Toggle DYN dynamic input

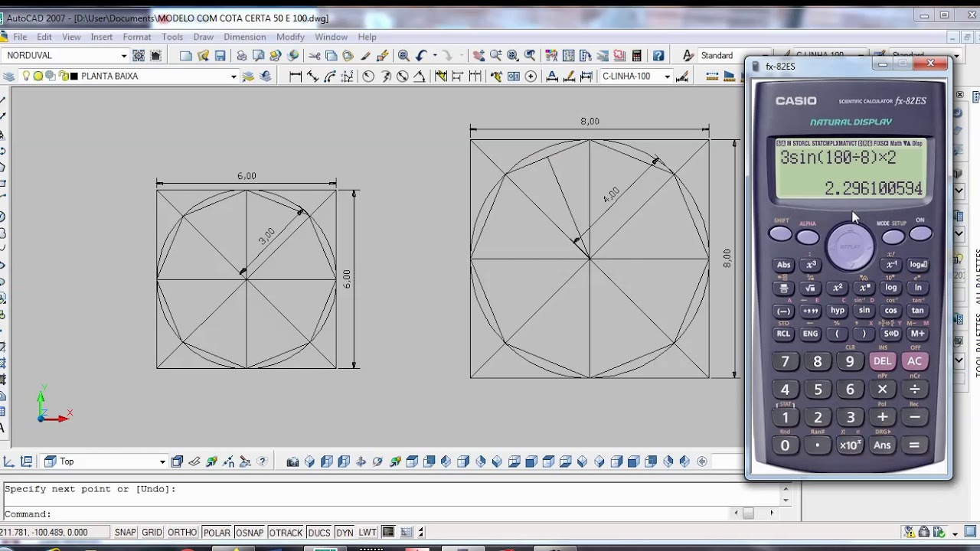click(345, 533)
